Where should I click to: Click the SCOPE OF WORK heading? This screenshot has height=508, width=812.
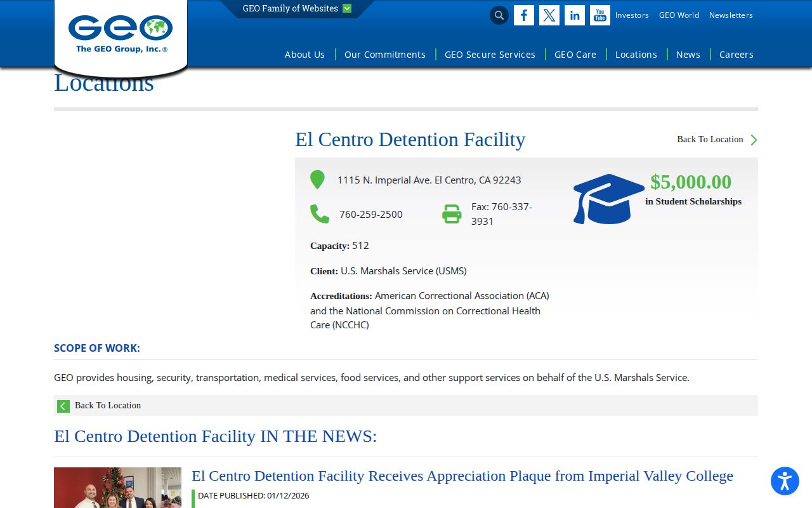(x=97, y=348)
